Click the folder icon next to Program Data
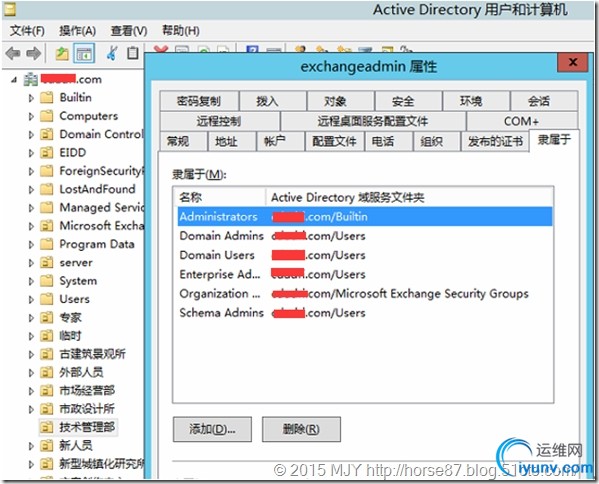Image resolution: width=599 pixels, height=484 pixels. (47, 244)
